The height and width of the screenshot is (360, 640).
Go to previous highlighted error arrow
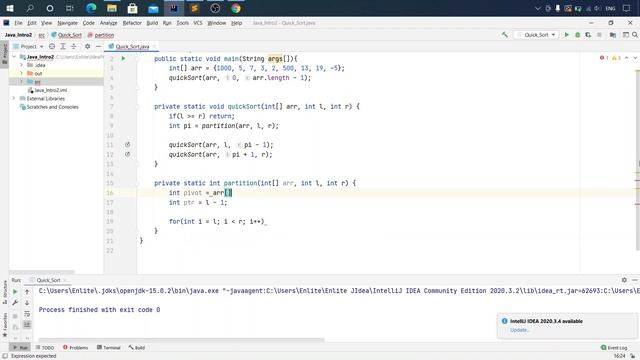[x=627, y=58]
